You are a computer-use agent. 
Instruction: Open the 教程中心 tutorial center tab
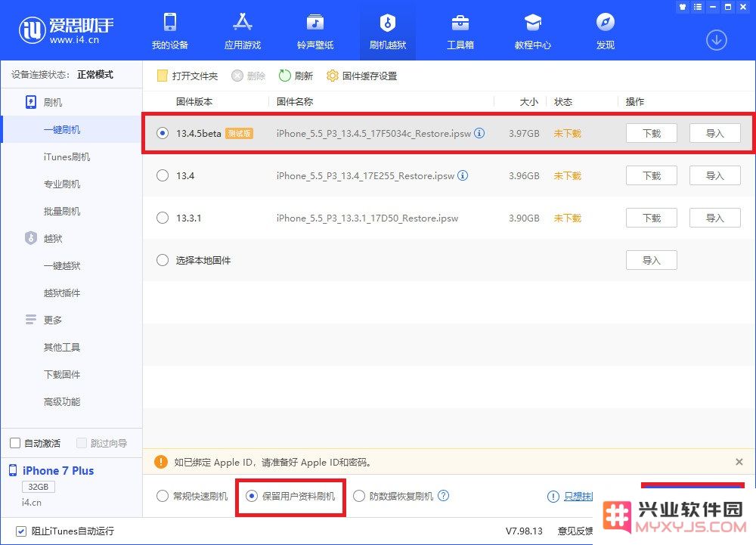point(533,31)
